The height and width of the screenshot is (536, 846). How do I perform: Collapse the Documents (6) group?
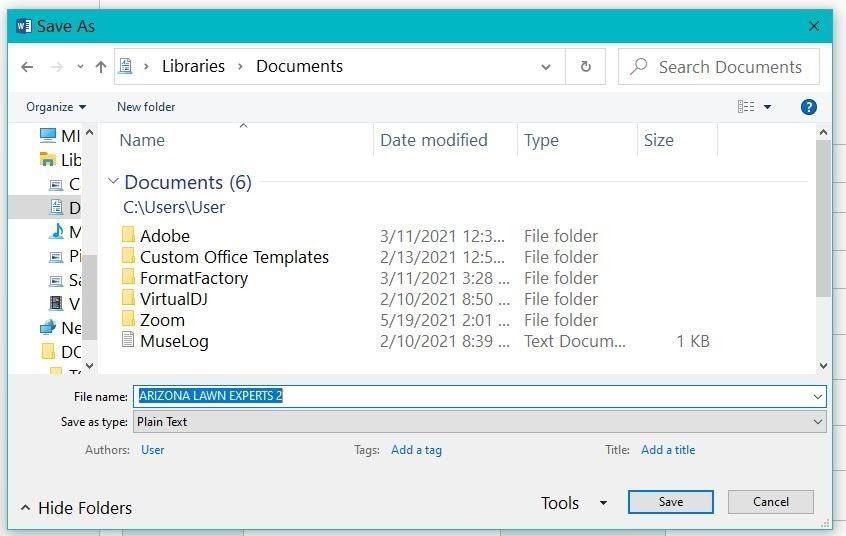coord(113,181)
